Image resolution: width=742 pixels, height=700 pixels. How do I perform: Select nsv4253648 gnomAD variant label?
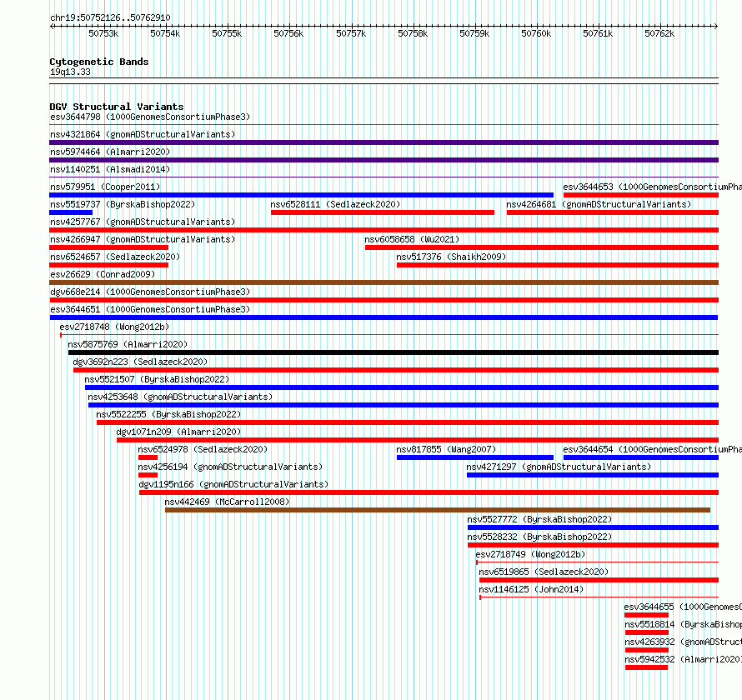coord(180,397)
